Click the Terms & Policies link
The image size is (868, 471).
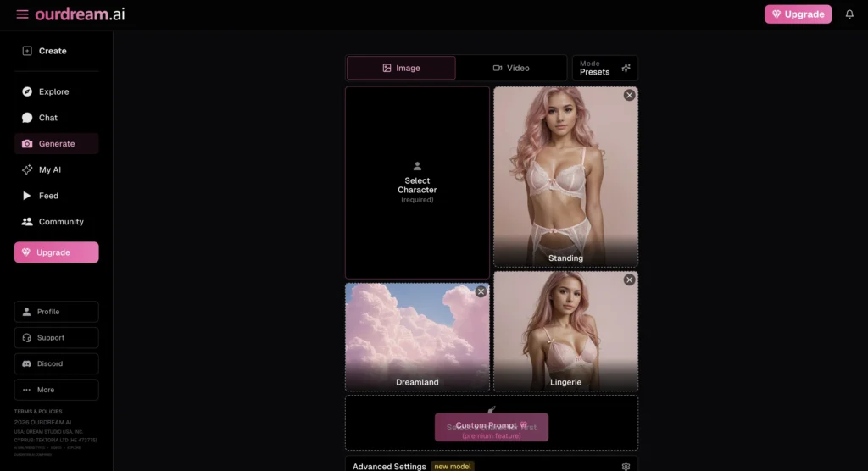38,412
